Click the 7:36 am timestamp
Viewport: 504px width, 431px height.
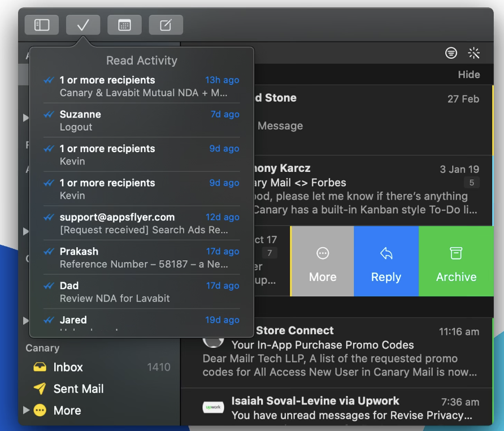click(x=460, y=402)
